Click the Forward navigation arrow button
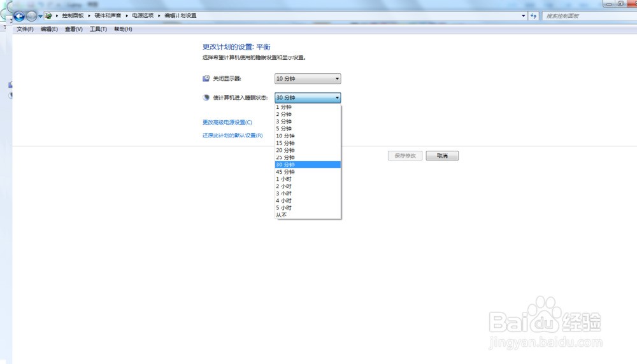The height and width of the screenshot is (364, 637). pos(31,17)
